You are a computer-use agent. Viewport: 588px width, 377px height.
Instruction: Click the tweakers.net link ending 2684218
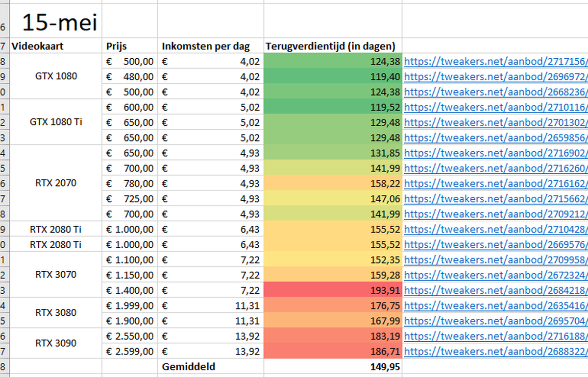[x=495, y=290]
